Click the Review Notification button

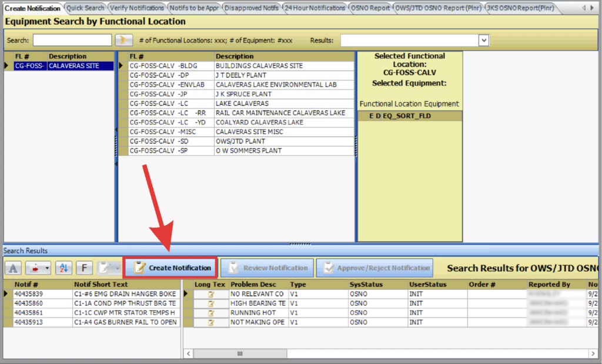(x=267, y=268)
